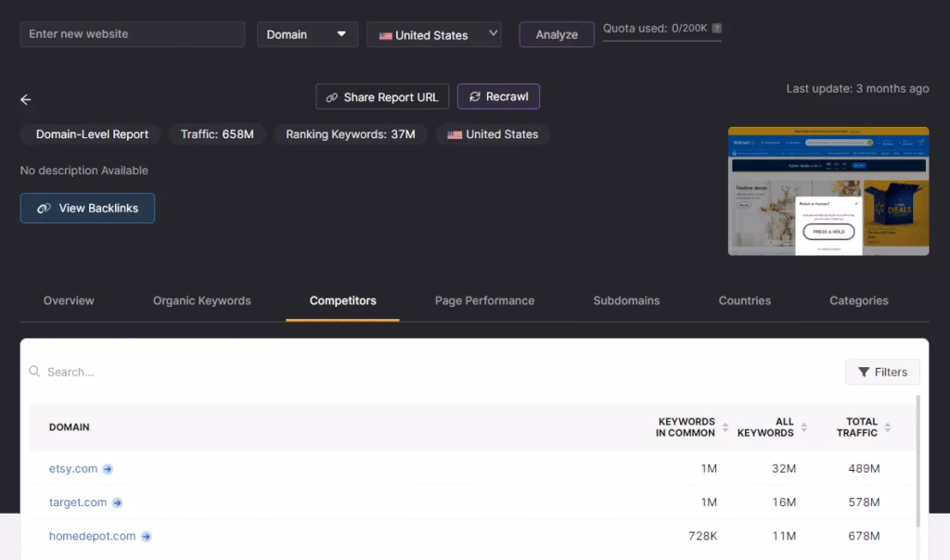Viewport: 950px width, 560px height.
Task: Click the refresh icon inside Recrawl button
Action: 475,96
